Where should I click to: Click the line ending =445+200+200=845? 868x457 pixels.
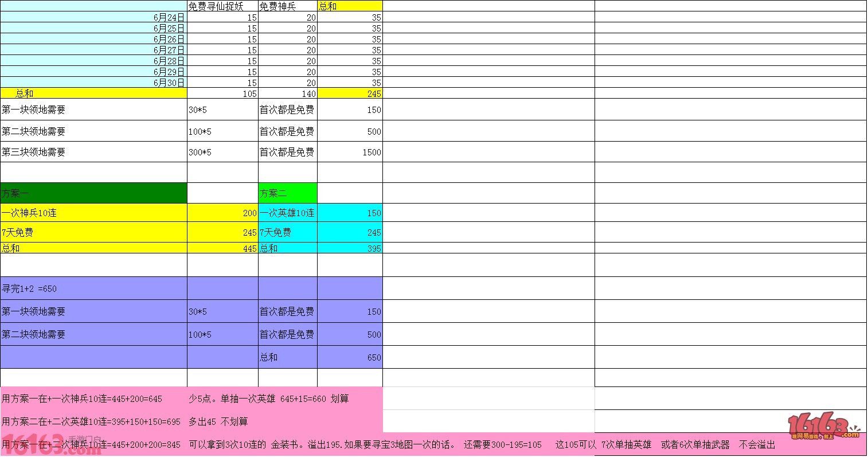(91, 444)
